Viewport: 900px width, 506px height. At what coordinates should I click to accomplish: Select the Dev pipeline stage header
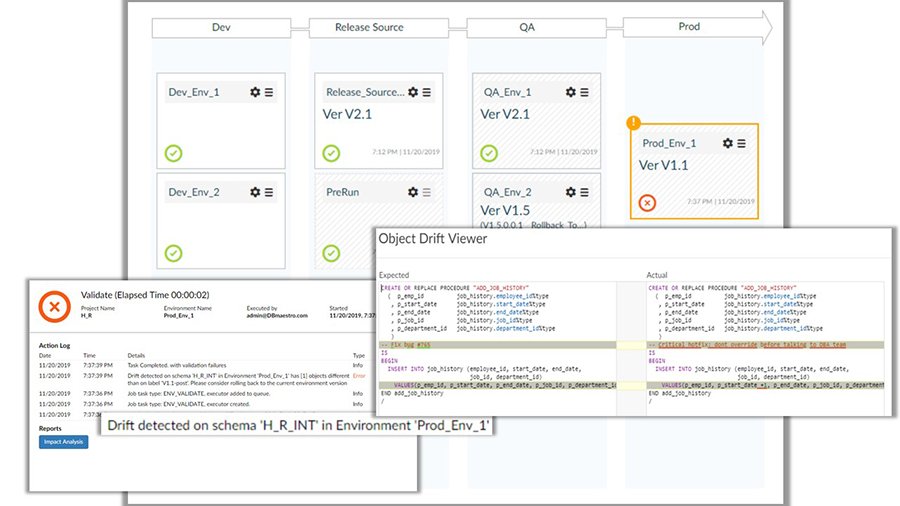tap(222, 27)
